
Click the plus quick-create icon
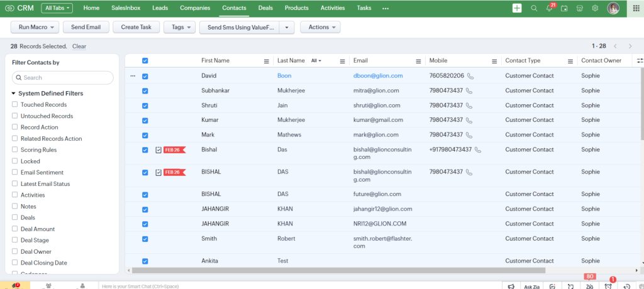pos(517,8)
